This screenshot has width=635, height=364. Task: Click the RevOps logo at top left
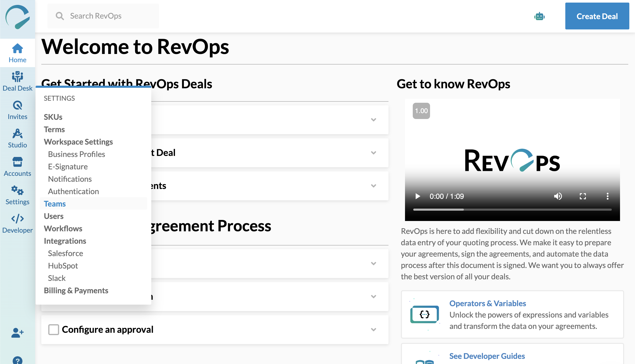click(17, 17)
